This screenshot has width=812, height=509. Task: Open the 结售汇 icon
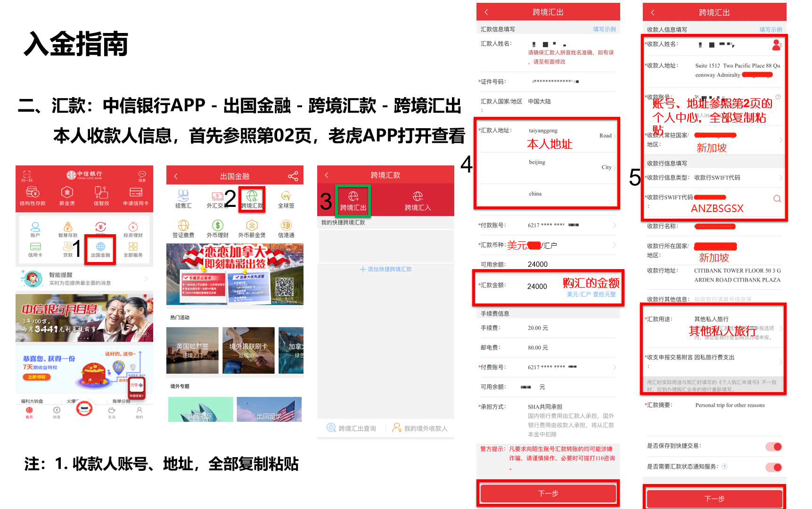click(x=183, y=199)
